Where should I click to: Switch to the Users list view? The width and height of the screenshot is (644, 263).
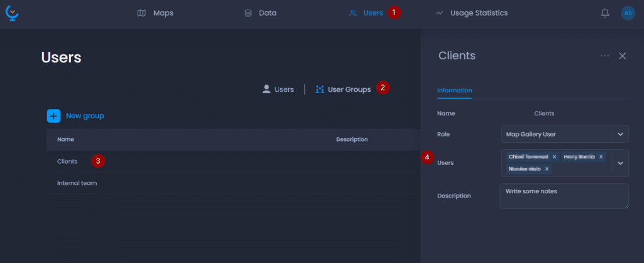point(278,89)
